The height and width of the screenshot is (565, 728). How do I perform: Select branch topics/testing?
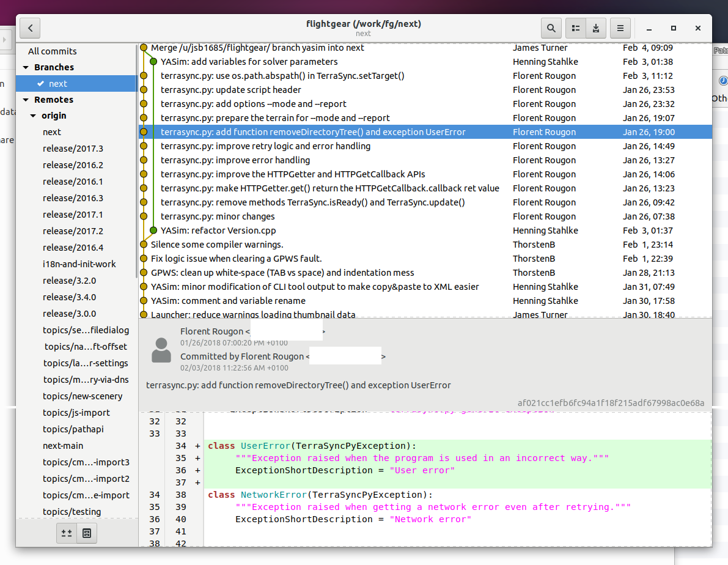point(77,512)
